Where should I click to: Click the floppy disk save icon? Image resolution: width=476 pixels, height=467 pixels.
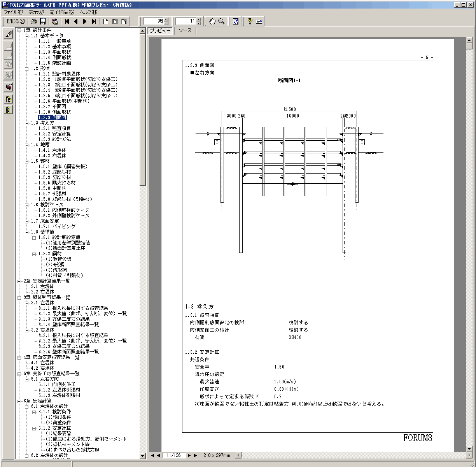[43, 21]
